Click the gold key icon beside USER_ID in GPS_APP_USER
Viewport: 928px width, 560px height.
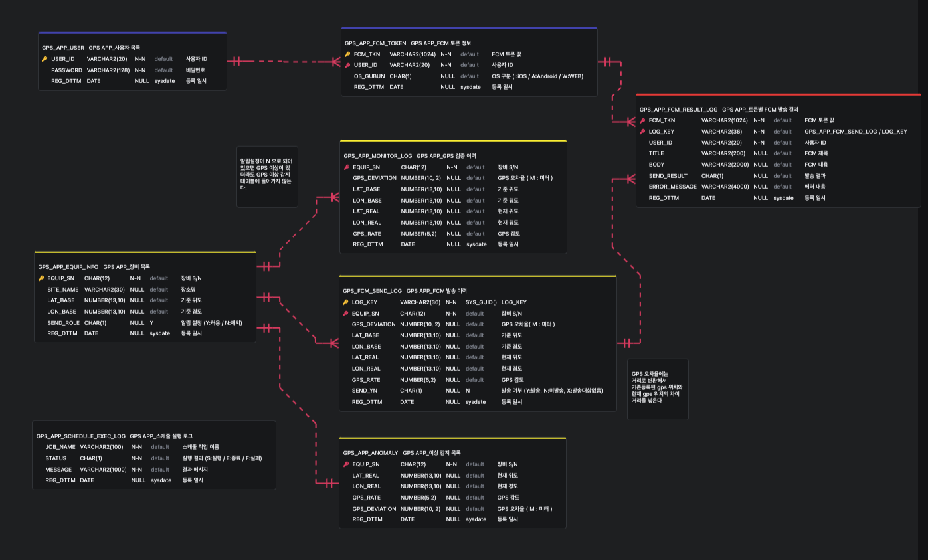pyautogui.click(x=45, y=59)
